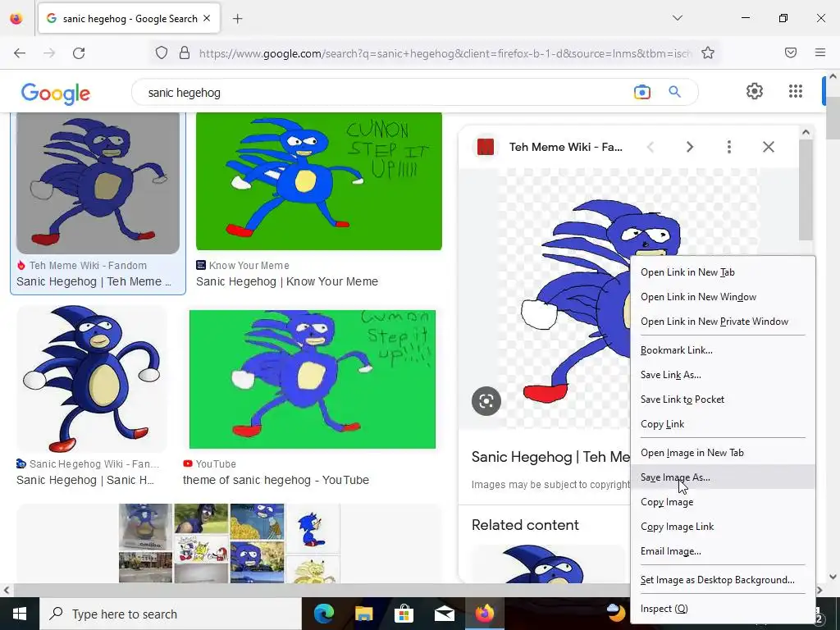Choose Save Image As… option
This screenshot has height=630, width=840.
click(724, 477)
